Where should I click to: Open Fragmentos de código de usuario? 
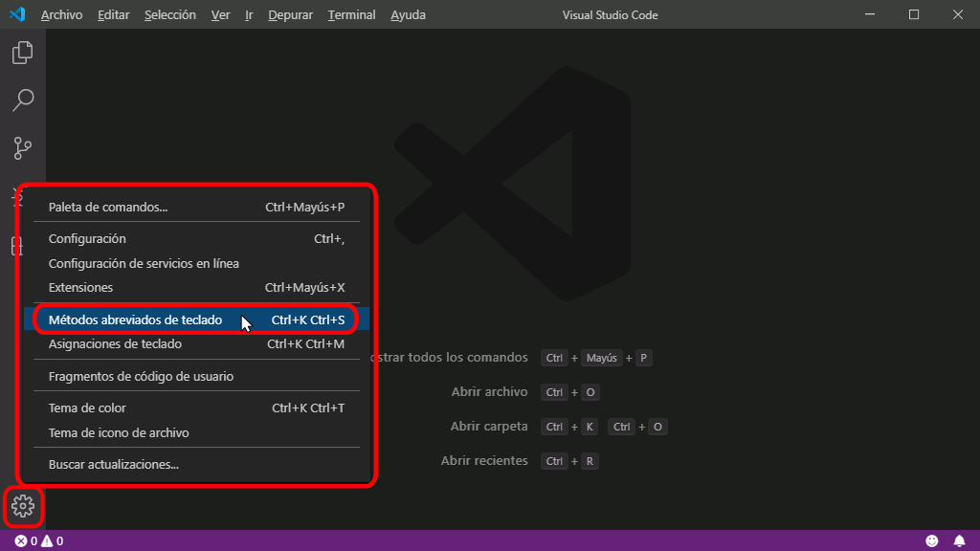(x=196, y=376)
